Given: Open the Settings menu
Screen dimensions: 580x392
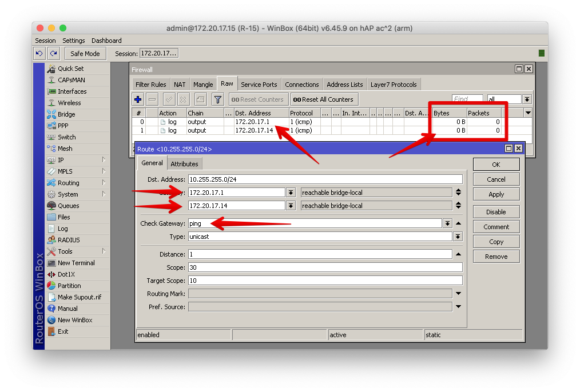Looking at the screenshot, I should click(74, 41).
